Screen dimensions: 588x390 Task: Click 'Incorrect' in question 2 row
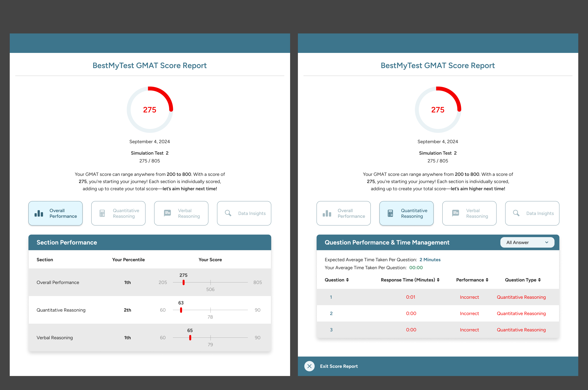[x=469, y=313]
